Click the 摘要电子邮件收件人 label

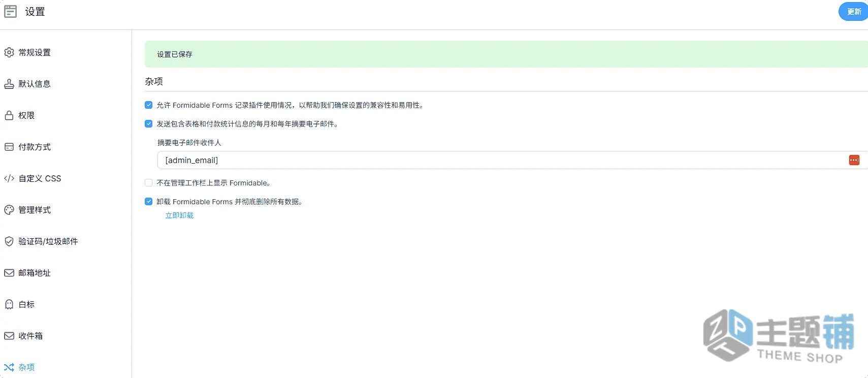pyautogui.click(x=189, y=143)
